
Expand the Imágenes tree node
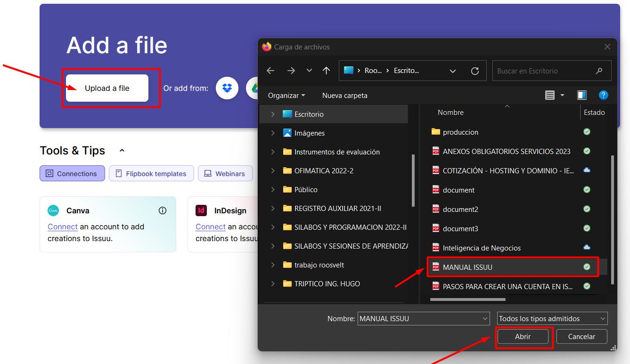(x=273, y=133)
